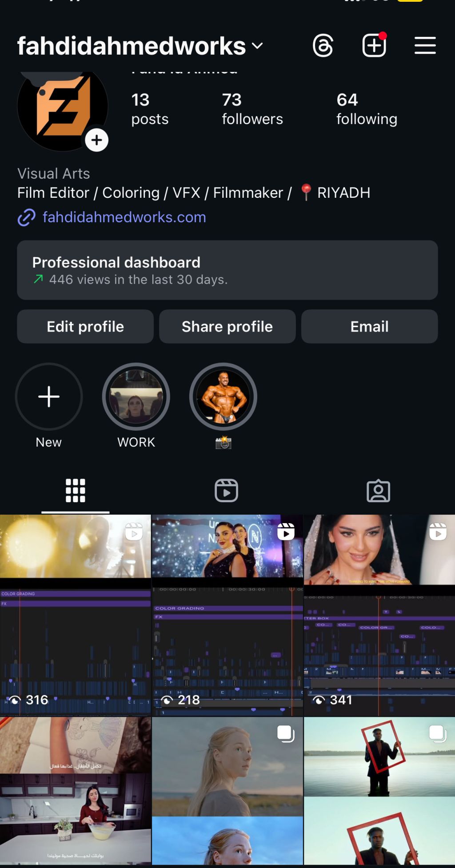Expand the fahdidahmedworks account switcher chevron

tap(257, 46)
